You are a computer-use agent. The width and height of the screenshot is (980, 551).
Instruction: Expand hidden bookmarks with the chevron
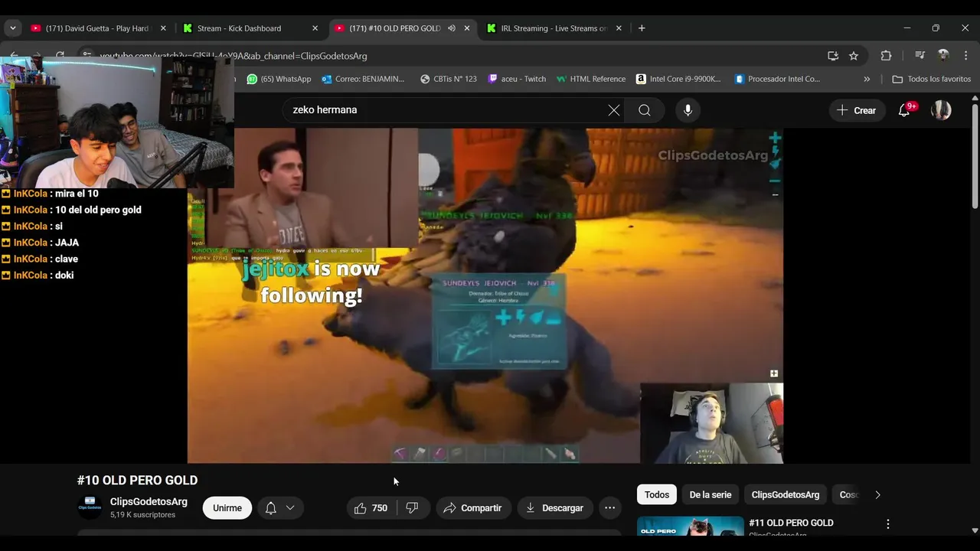pyautogui.click(x=867, y=79)
